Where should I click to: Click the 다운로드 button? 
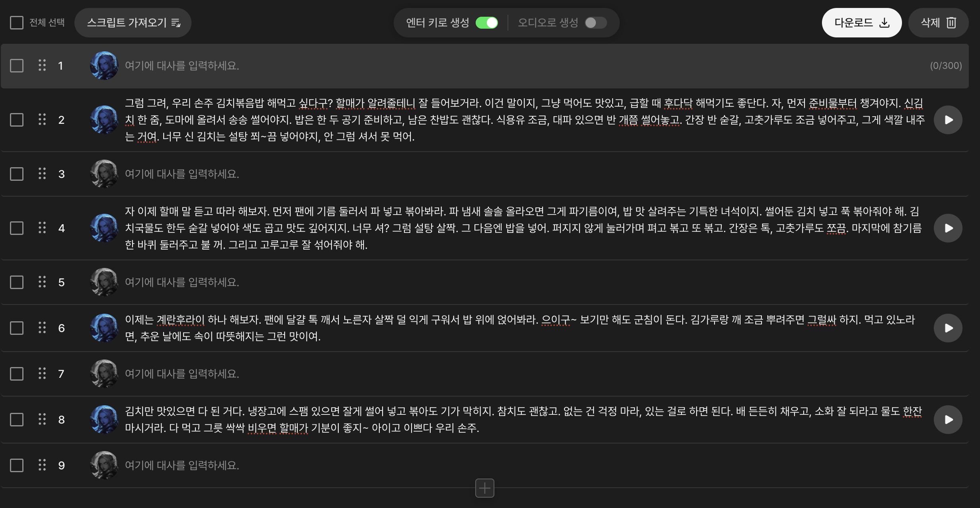coord(862,23)
